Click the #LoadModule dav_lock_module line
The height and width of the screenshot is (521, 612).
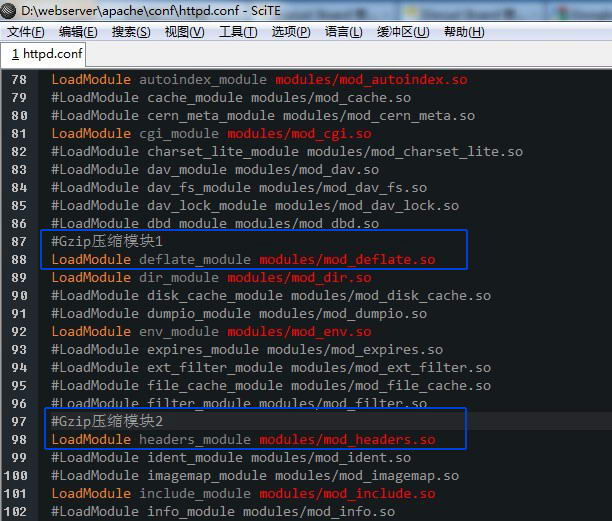255,206
